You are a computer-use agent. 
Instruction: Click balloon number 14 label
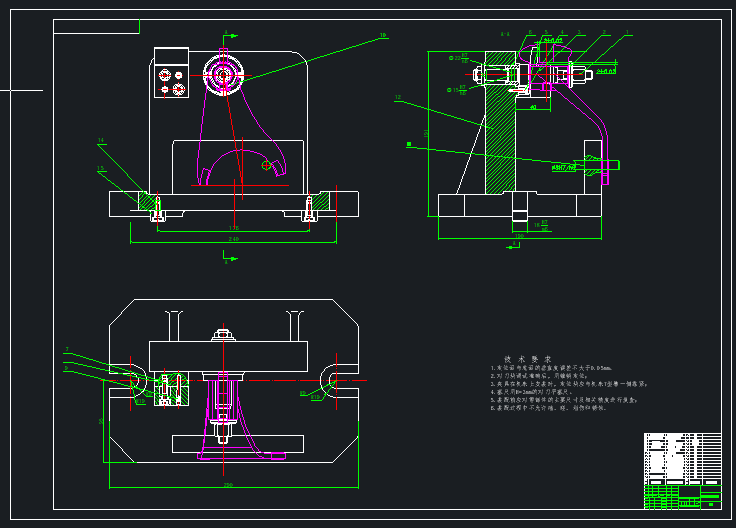[x=100, y=140]
